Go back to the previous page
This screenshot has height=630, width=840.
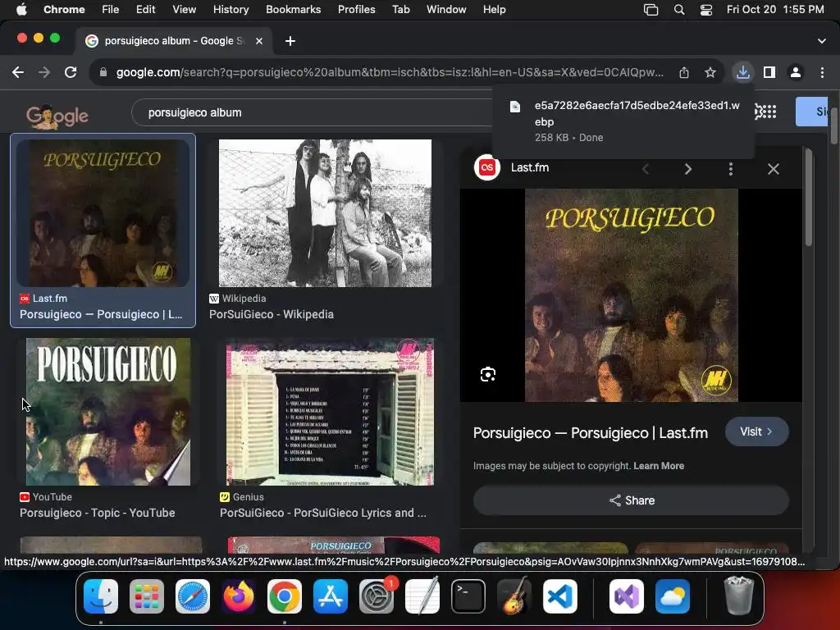tap(18, 72)
